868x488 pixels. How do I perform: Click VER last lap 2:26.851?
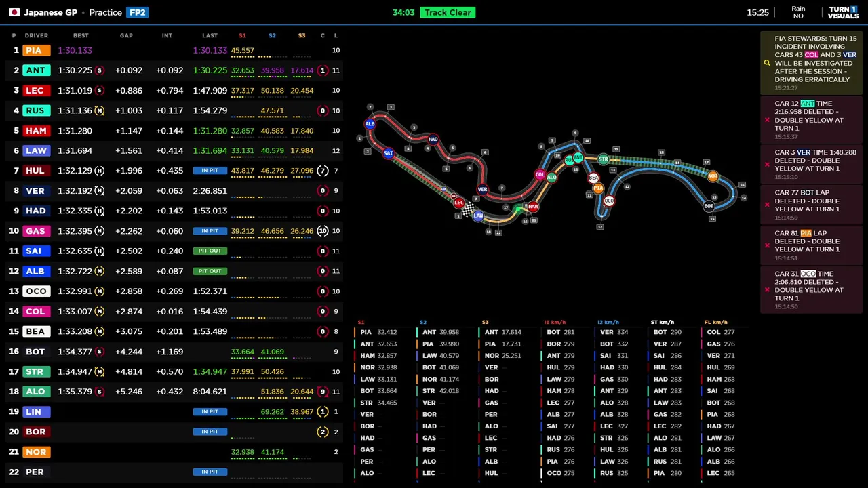[210, 191]
